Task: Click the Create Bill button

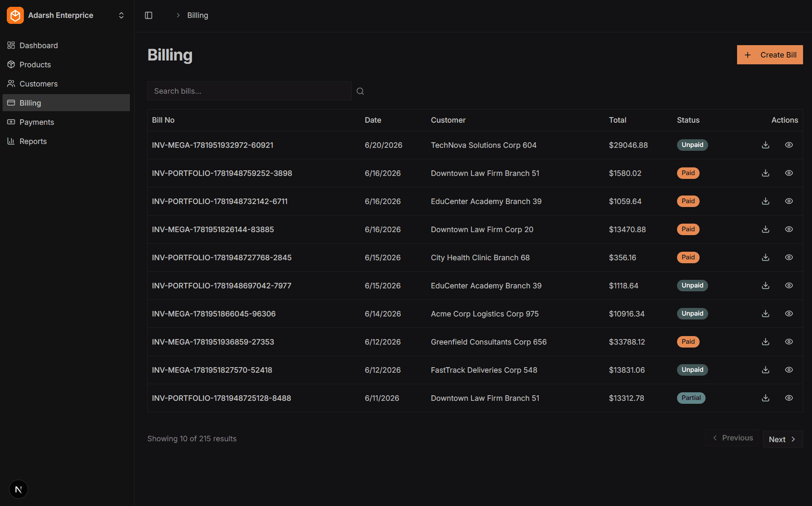Action: [x=770, y=55]
